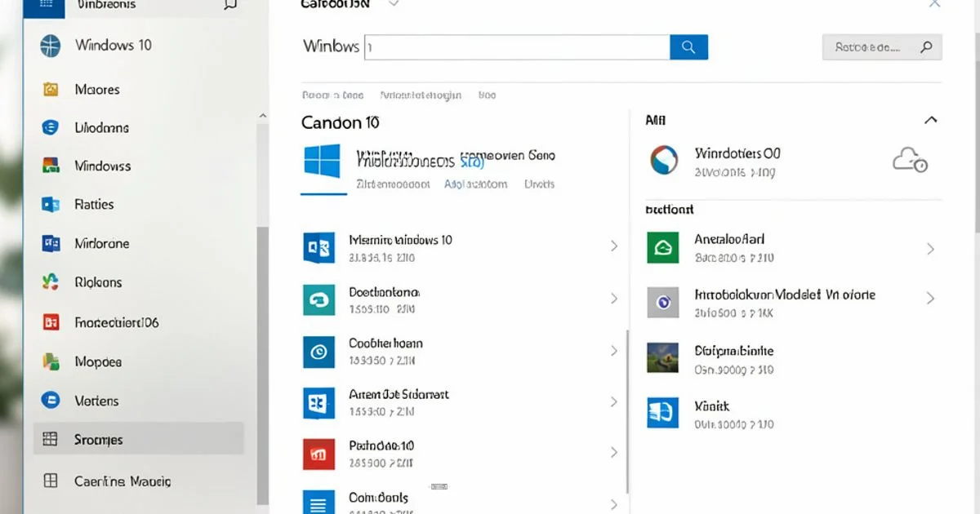This screenshot has height=514, width=980.
Task: Click the blue search button beside the search box
Action: coord(688,47)
